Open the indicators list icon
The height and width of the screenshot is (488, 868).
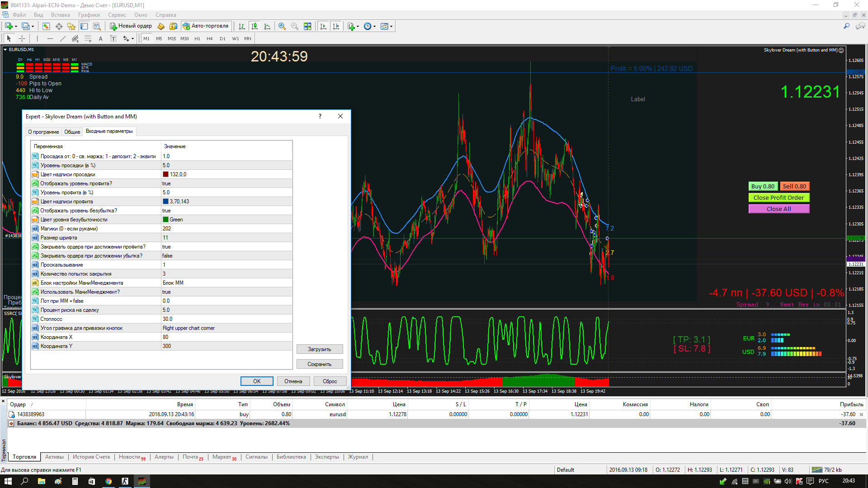click(x=351, y=26)
